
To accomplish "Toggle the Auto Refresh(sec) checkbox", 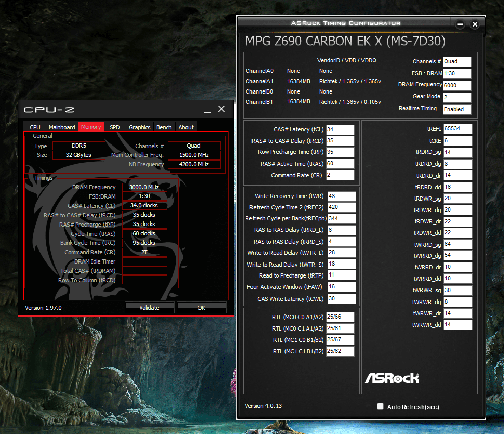I will 380,406.
